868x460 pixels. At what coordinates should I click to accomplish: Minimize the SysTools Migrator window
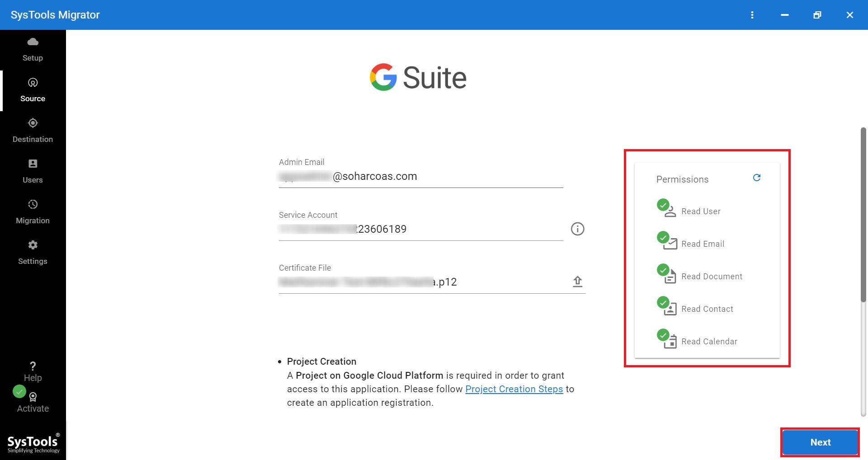(x=785, y=15)
